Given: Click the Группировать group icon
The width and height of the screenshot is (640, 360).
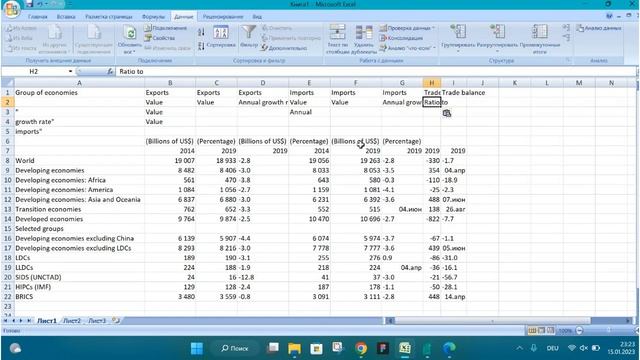Looking at the screenshot, I should 458,32.
